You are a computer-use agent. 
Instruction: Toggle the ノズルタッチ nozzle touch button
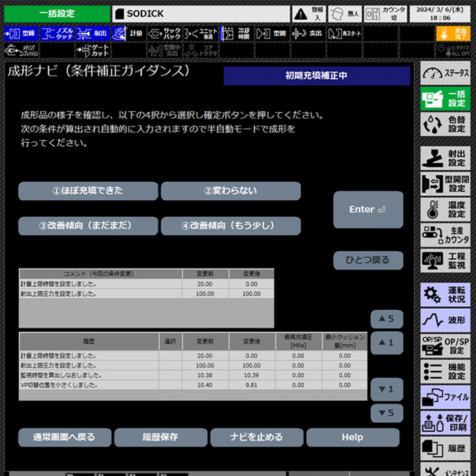tap(57, 33)
